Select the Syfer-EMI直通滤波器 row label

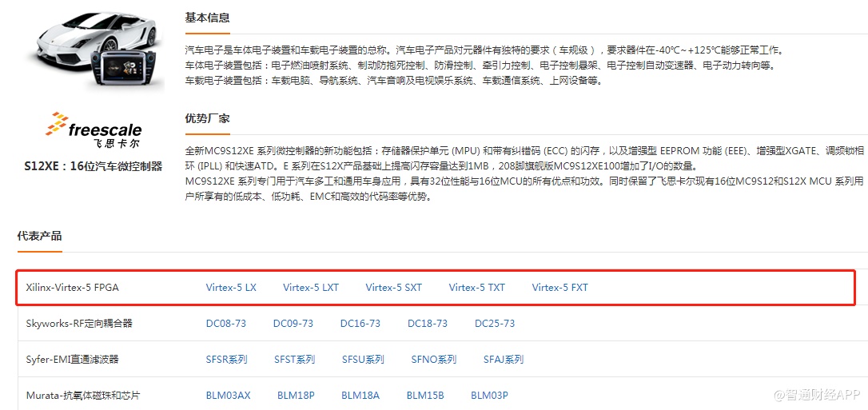coord(73,360)
